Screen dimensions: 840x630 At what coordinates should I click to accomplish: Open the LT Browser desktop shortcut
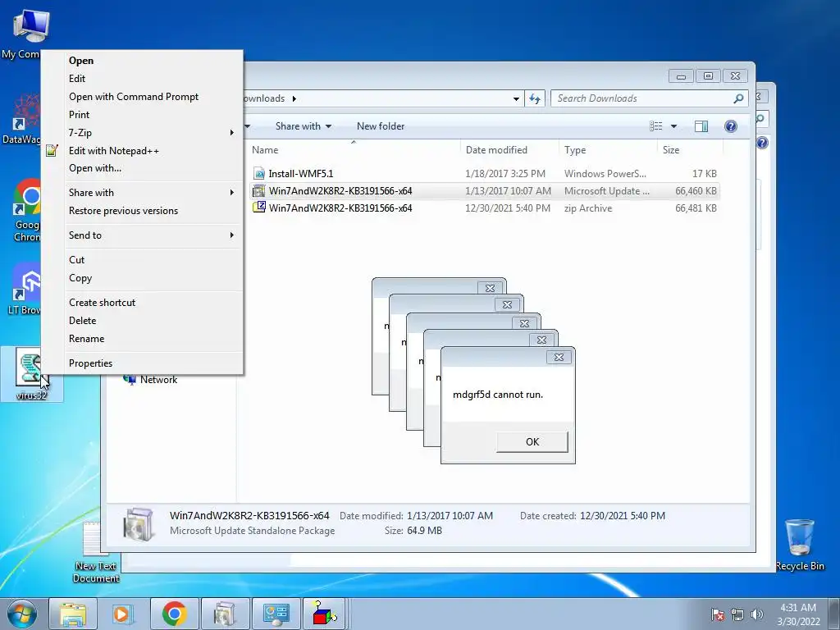click(28, 281)
